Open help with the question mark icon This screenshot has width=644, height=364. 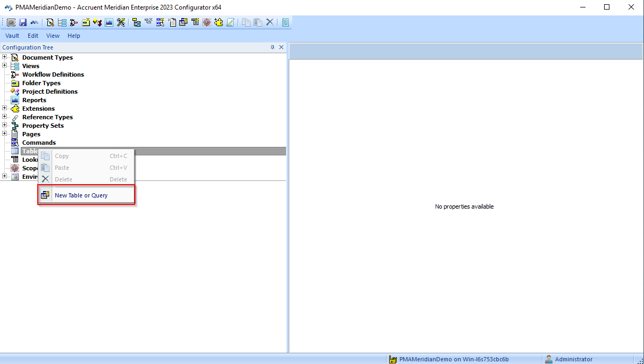click(286, 22)
